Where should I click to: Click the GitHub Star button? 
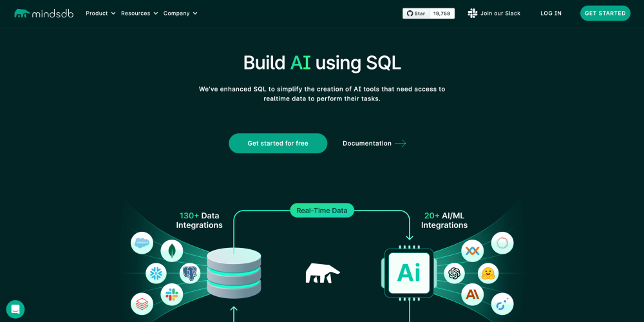coord(415,13)
